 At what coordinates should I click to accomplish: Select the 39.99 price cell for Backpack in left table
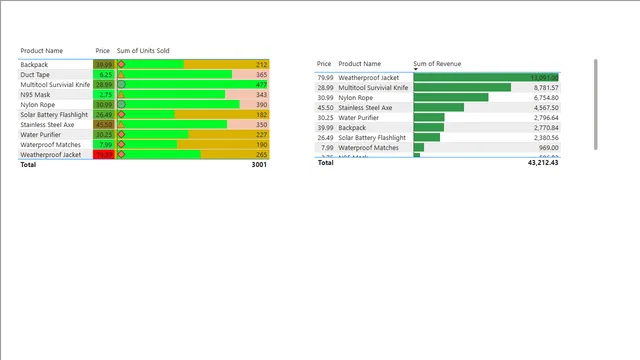tap(104, 64)
